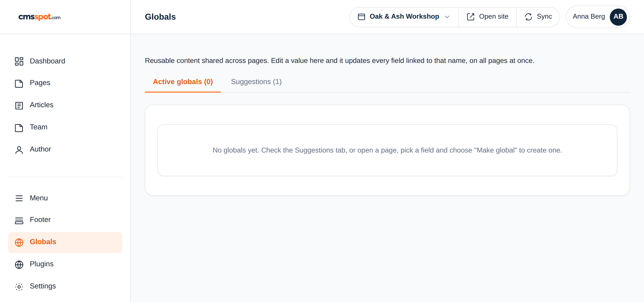Image resolution: width=644 pixels, height=302 pixels.
Task: Expand the Oak & Ash Workshop chevron
Action: 447,17
